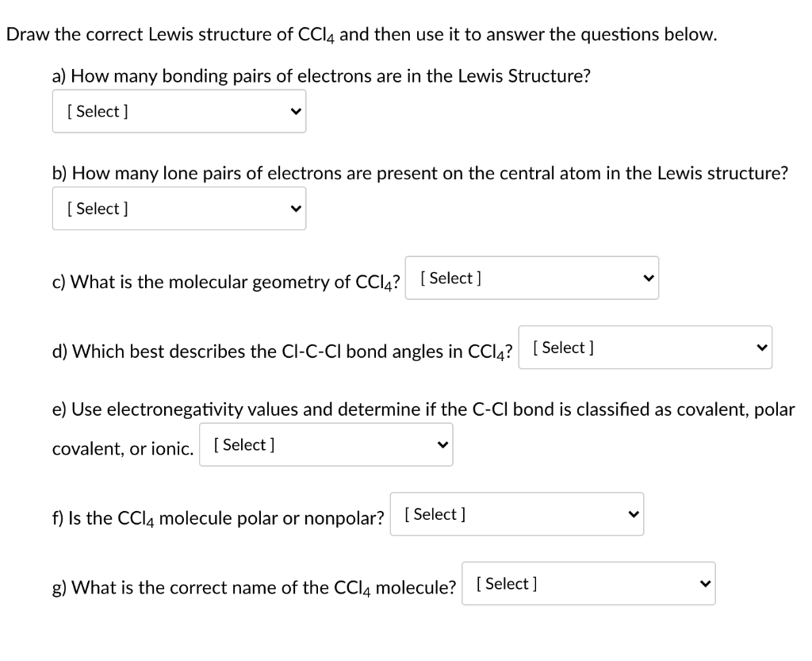Open the covalent or ionic classification dropdown
Viewport: 812px width, 661px height.
[x=325, y=444]
